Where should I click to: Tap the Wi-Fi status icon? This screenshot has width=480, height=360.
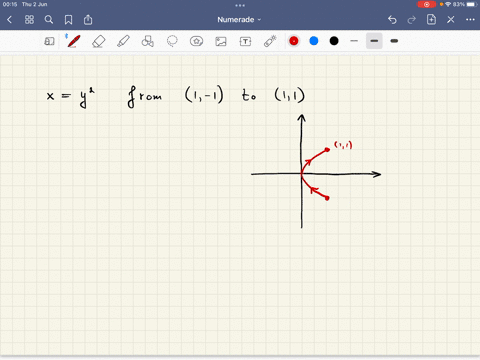(448, 4)
